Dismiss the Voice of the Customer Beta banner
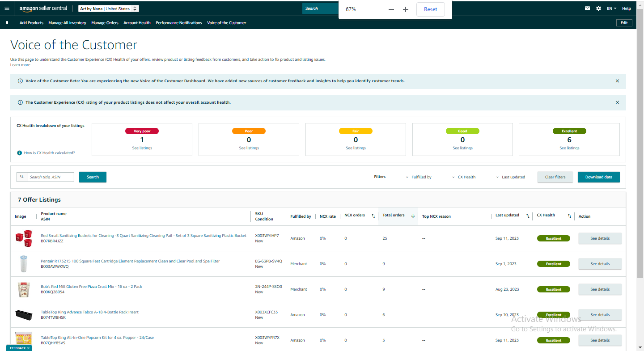644x351 pixels. click(x=618, y=81)
